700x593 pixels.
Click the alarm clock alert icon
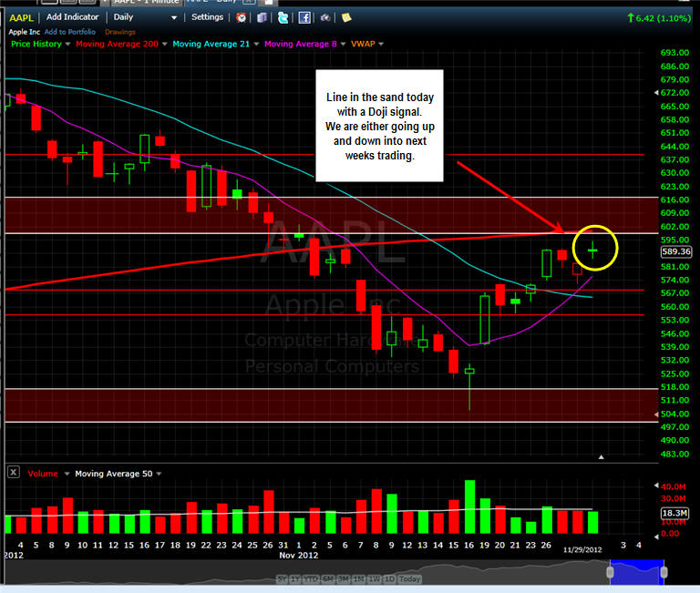[241, 17]
